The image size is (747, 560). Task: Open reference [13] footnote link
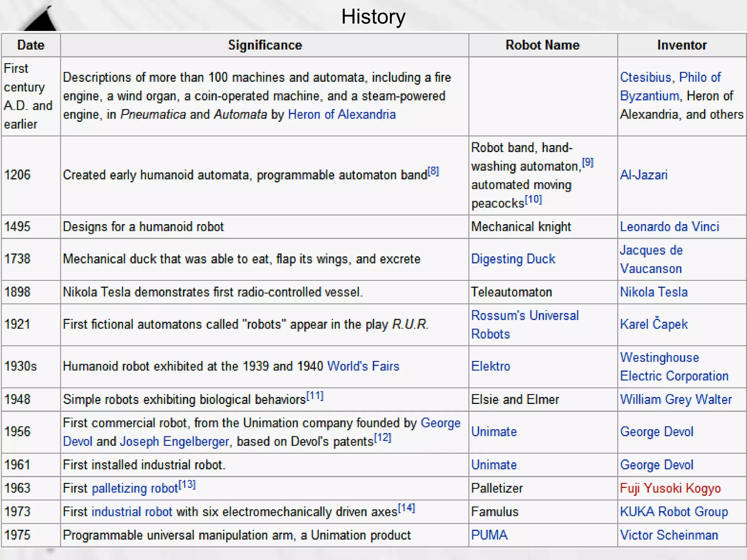click(x=187, y=484)
